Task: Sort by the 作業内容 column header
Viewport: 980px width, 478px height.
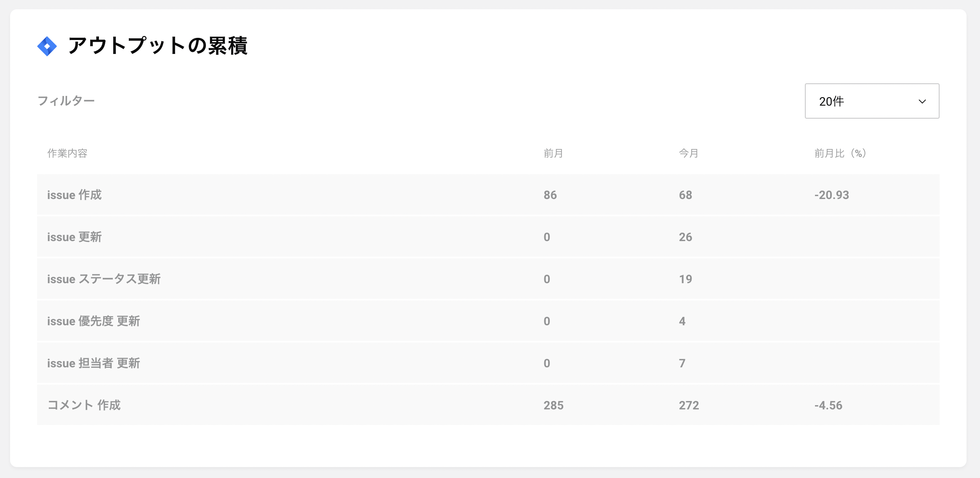Action: (x=67, y=153)
